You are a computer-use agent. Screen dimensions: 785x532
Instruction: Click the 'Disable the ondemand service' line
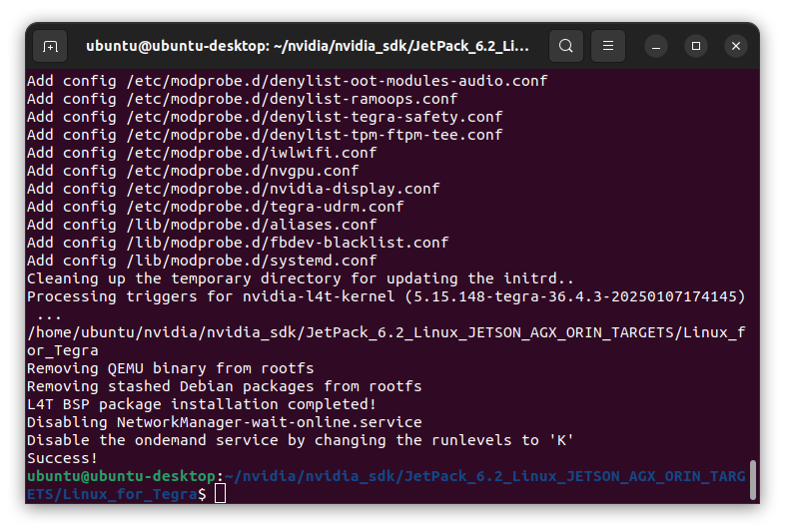coord(301,440)
